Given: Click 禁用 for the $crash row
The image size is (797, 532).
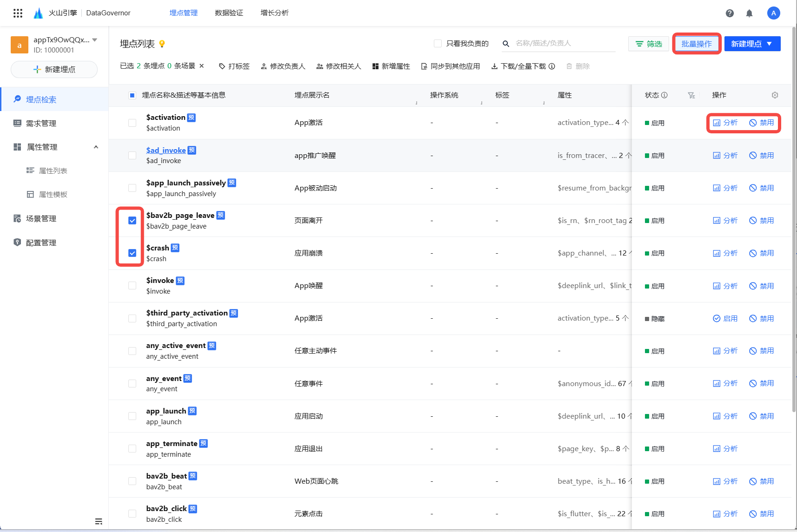Looking at the screenshot, I should point(762,253).
